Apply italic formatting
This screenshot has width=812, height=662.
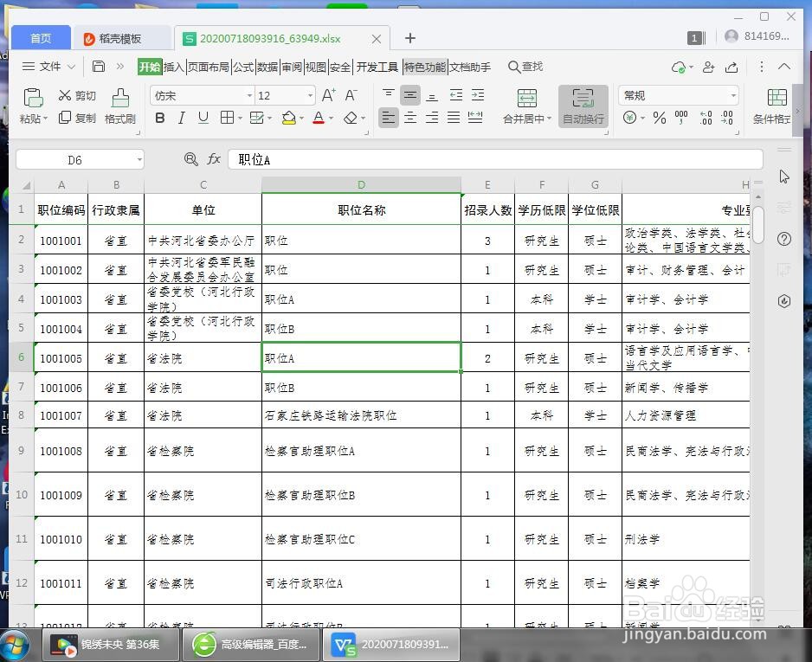181,118
